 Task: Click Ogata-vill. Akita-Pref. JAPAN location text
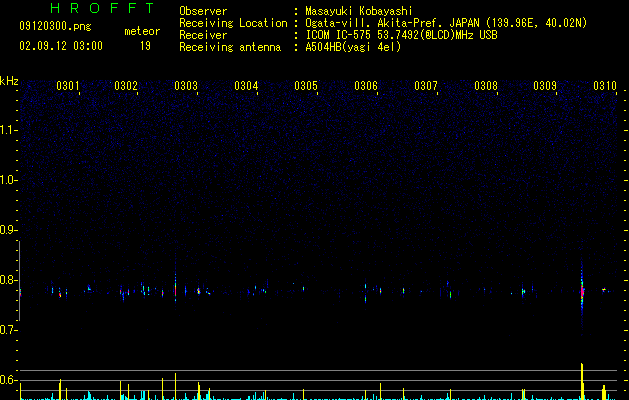(446, 23)
